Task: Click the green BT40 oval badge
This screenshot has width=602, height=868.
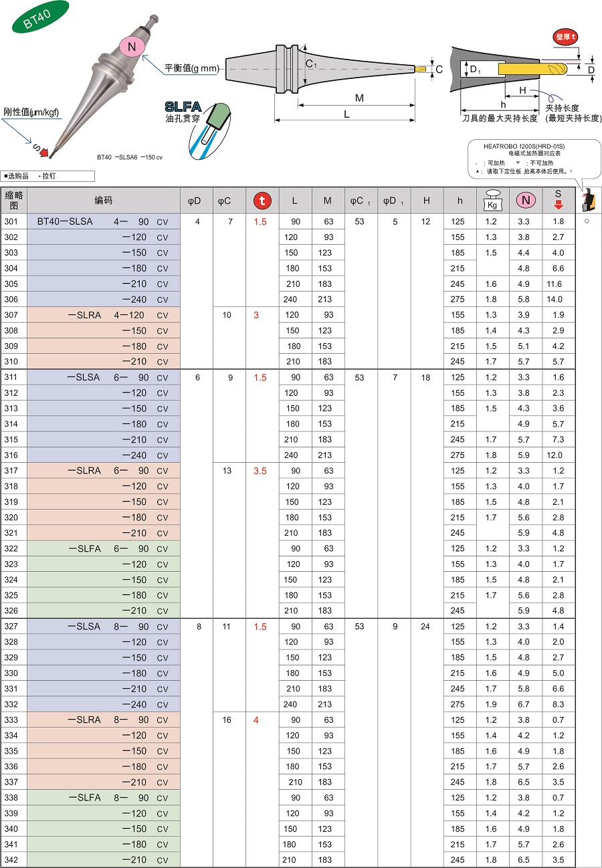Action: pos(40,17)
